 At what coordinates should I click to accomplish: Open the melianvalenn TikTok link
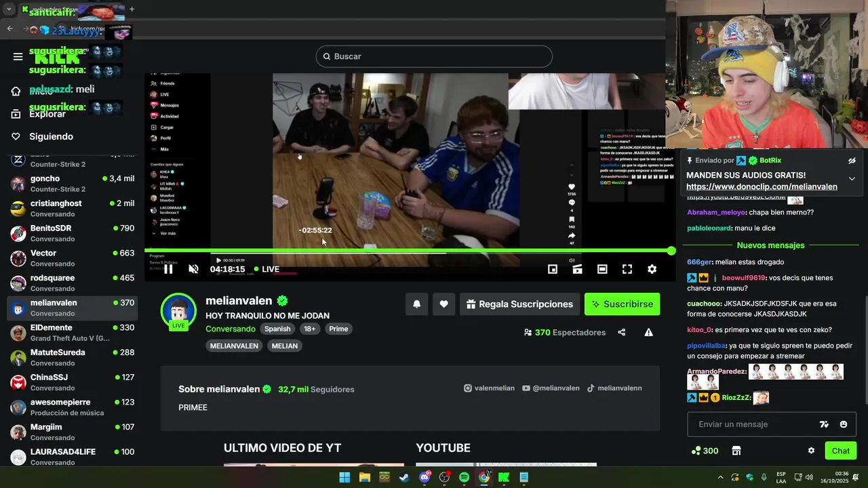pos(614,388)
